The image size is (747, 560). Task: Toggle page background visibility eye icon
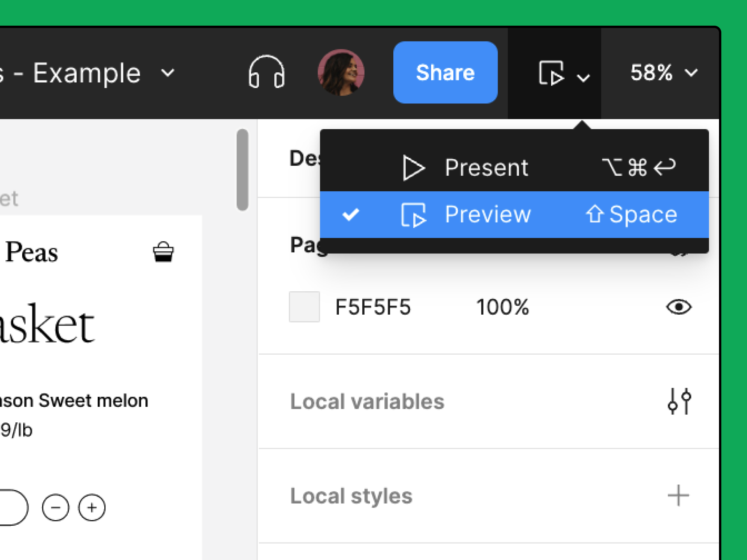[679, 307]
